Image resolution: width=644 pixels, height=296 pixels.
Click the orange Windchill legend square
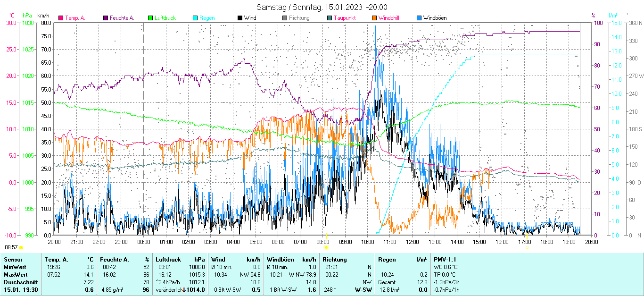point(374,18)
